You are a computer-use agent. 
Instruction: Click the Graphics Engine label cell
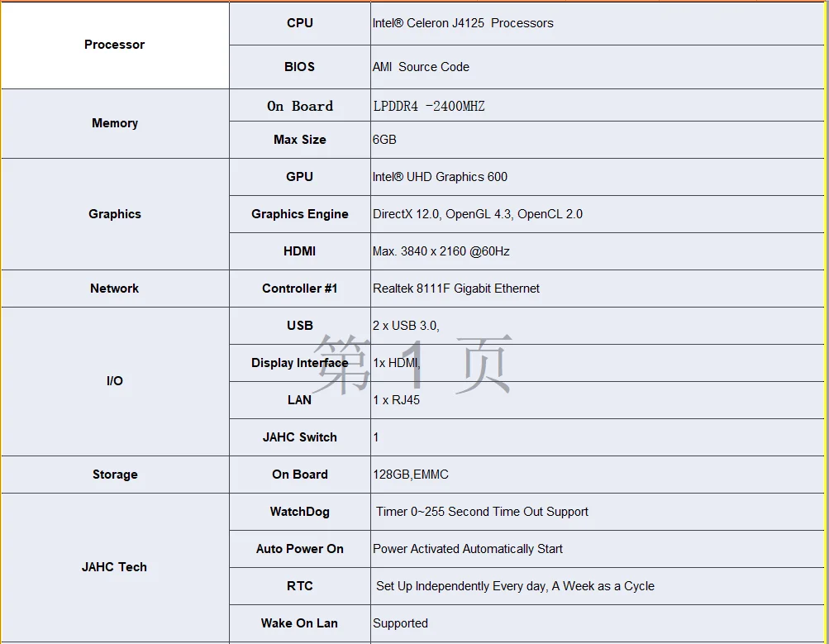(299, 214)
